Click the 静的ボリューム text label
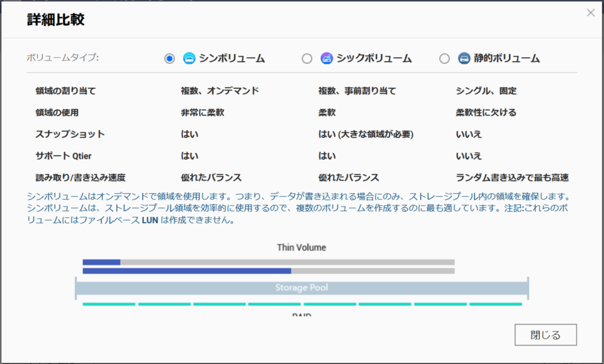 point(507,58)
